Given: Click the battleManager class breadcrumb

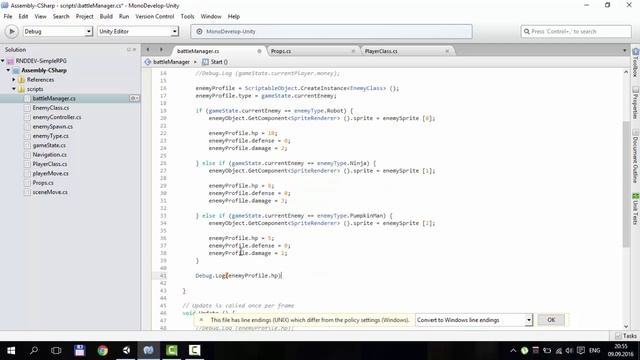Looking at the screenshot, I should pyautogui.click(x=167, y=62).
